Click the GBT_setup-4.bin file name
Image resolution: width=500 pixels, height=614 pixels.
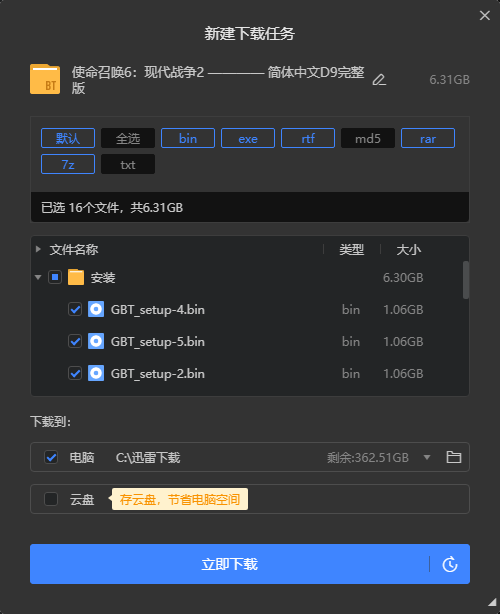[158, 310]
